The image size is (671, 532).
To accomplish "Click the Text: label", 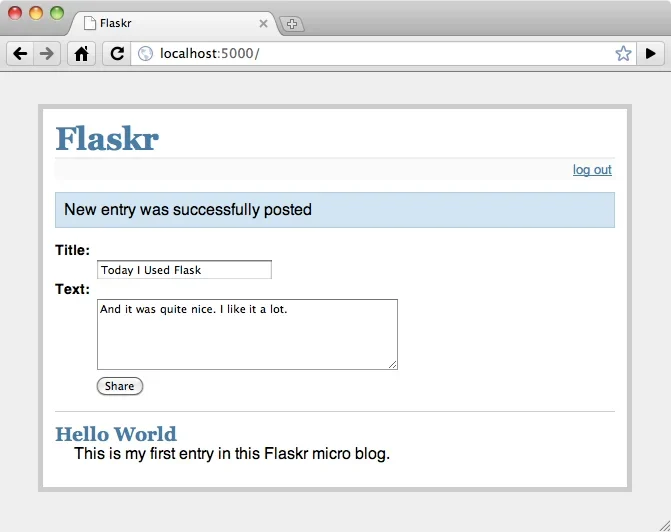I will pos(73,289).
